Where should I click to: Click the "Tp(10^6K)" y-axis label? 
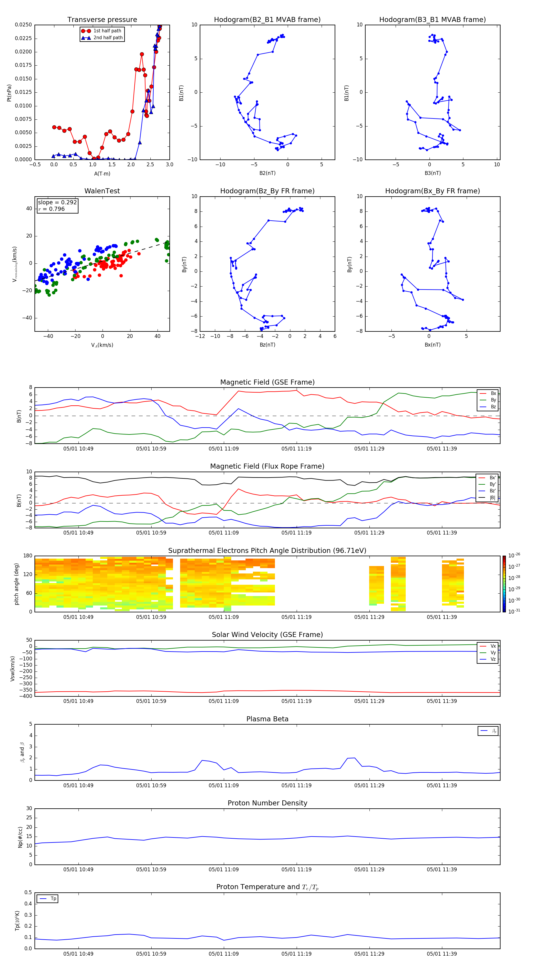17,921
